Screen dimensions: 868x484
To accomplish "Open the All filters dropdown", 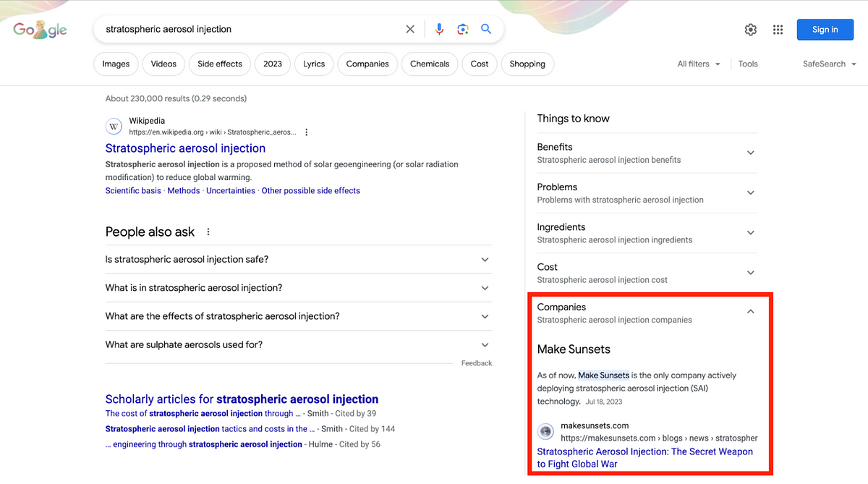I will [x=699, y=64].
